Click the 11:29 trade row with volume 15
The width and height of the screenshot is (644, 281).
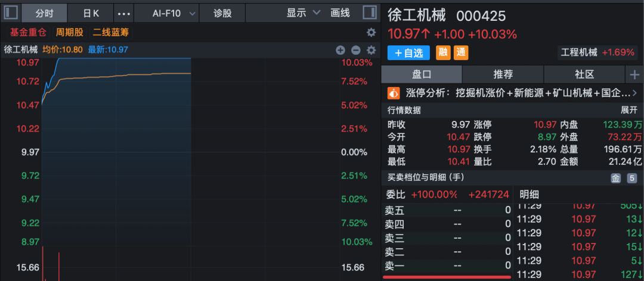pyautogui.click(x=579, y=246)
